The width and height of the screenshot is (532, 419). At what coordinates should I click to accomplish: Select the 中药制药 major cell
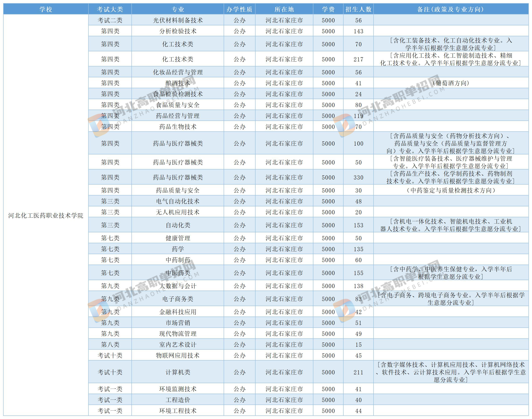(x=178, y=260)
